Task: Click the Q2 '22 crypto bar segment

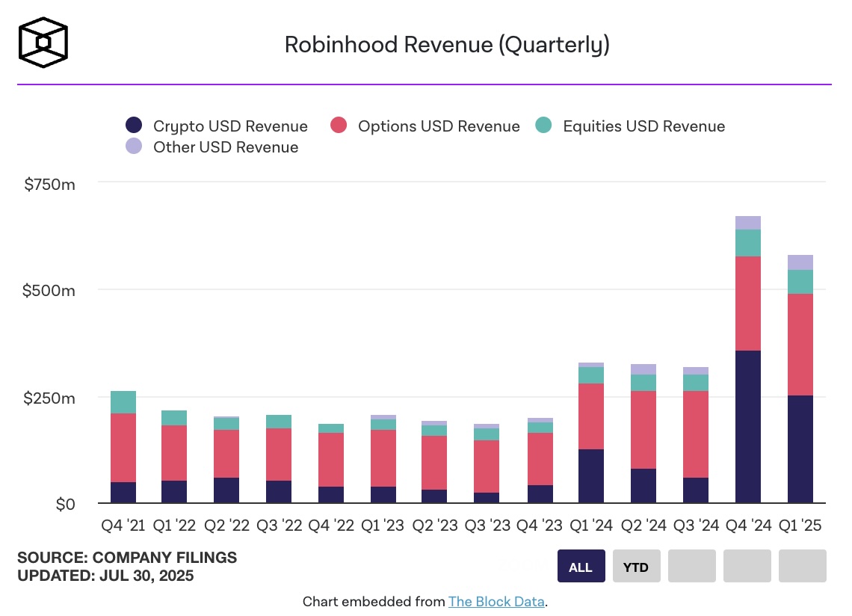Action: pos(226,490)
